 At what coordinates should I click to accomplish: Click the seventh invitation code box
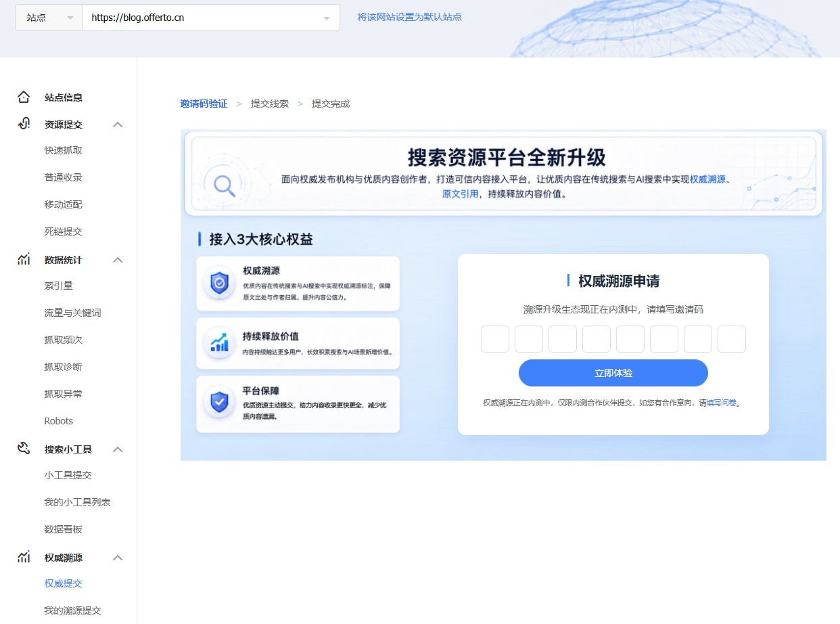pos(698,339)
